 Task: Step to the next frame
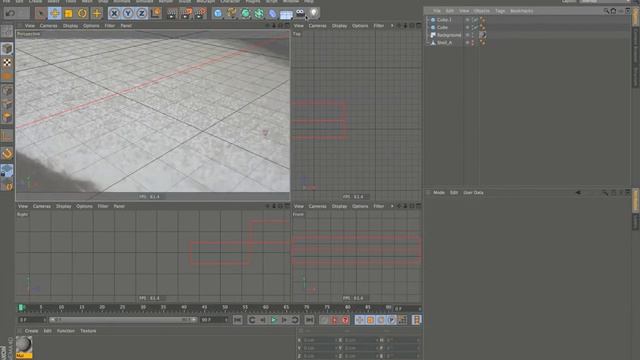point(284,320)
